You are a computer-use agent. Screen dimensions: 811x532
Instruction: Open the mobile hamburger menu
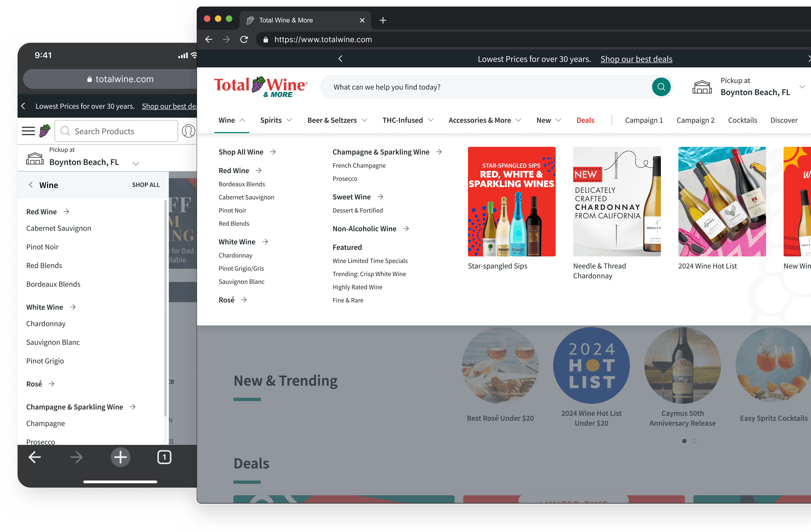point(28,131)
